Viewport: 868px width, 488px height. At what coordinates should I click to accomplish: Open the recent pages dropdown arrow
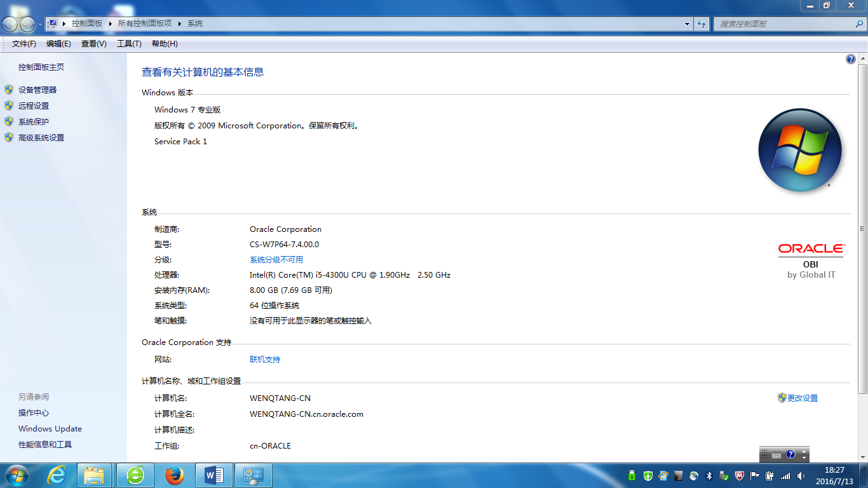point(40,24)
